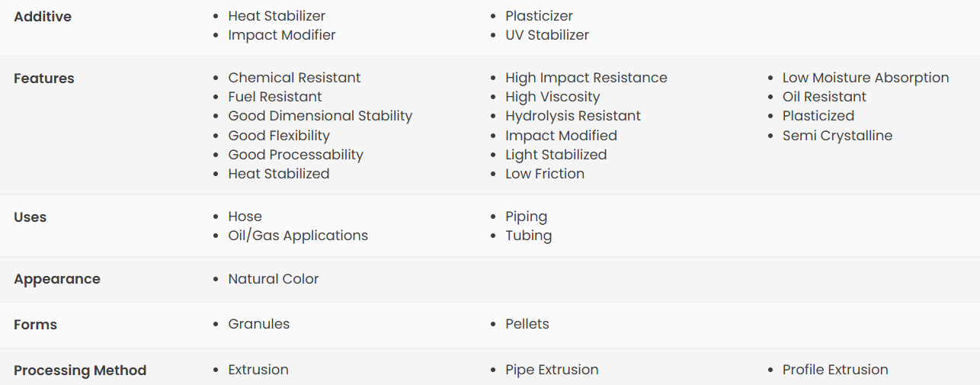Click the Plasticizer additive text
The width and height of the screenshot is (980, 385).
pyautogui.click(x=539, y=16)
